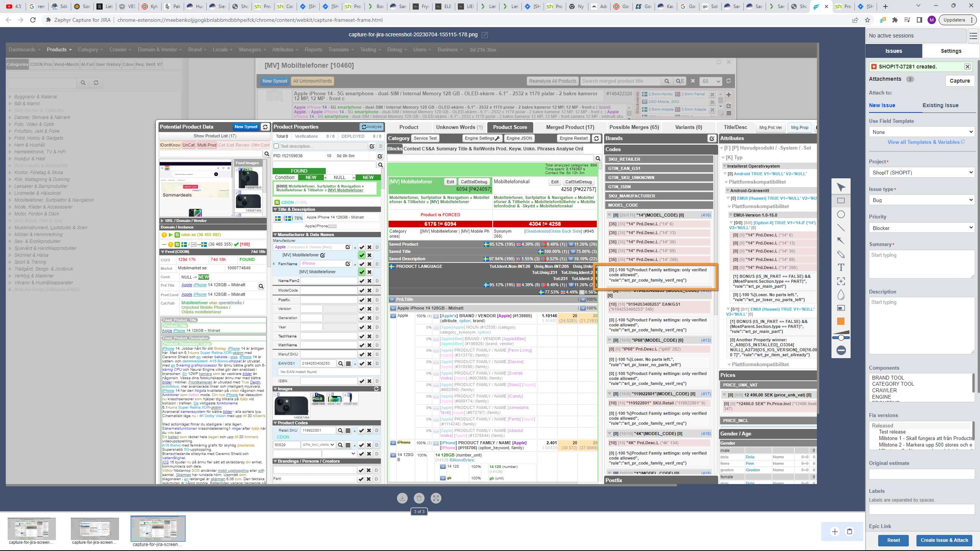
Task: Select the text annotation tool
Action: [x=841, y=267]
